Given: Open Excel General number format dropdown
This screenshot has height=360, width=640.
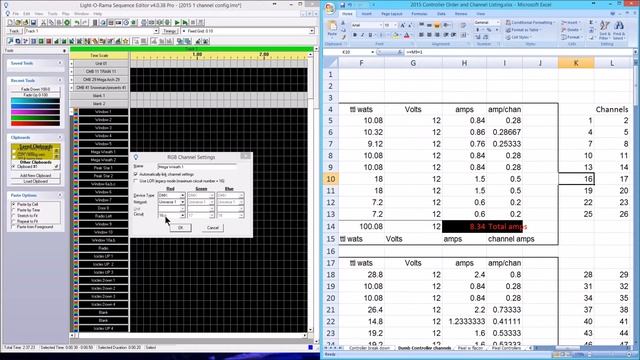Looking at the screenshot, I should (x=499, y=22).
